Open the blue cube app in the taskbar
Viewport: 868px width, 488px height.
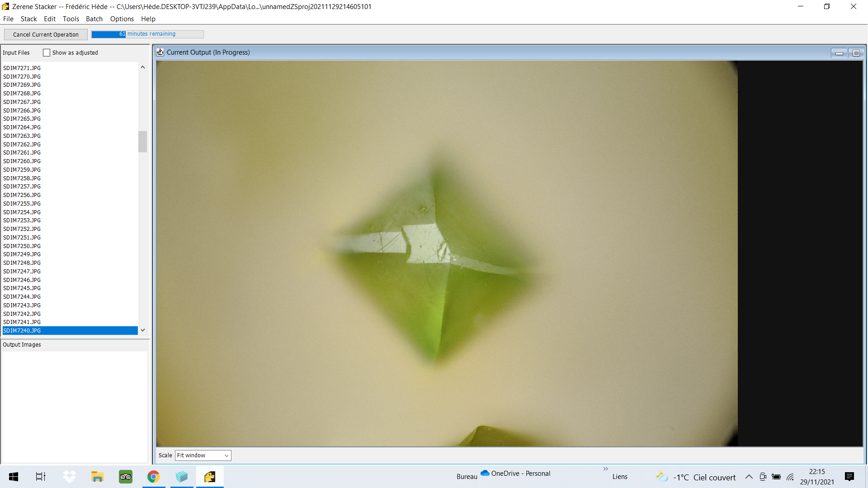click(x=182, y=477)
